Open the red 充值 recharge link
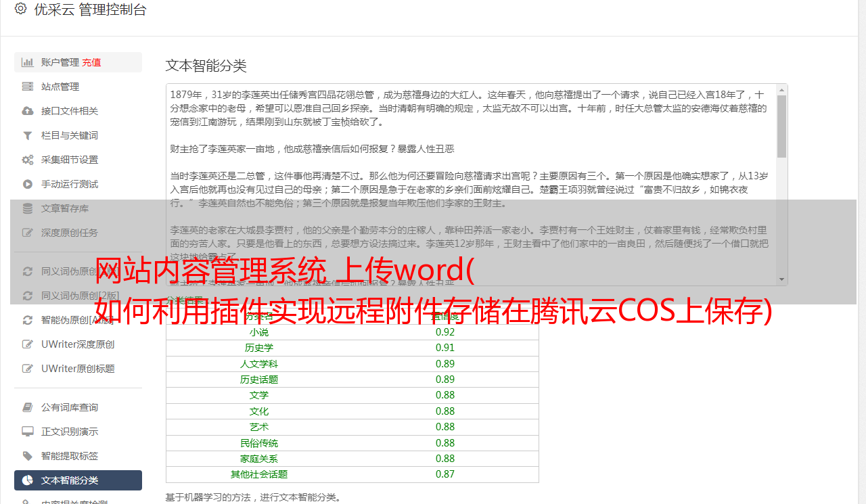Screen dimensions: 866x504 (91, 62)
